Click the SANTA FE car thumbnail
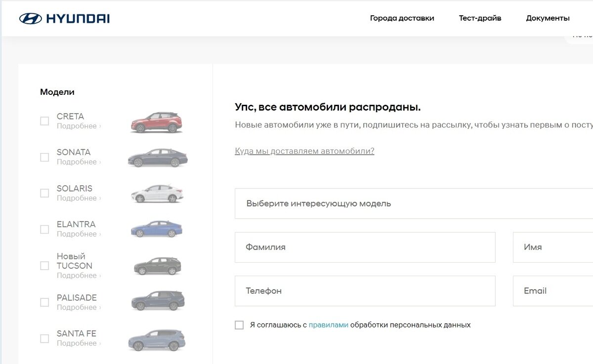 (x=157, y=339)
